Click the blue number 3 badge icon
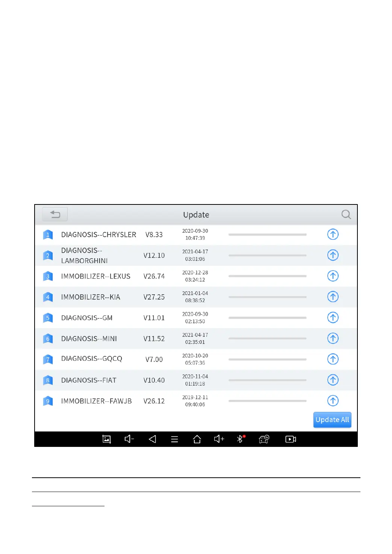The width and height of the screenshot is (392, 554). (48, 277)
